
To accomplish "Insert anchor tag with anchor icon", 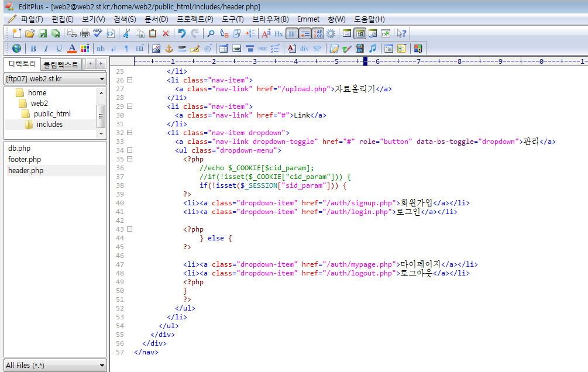I will tap(169, 49).
